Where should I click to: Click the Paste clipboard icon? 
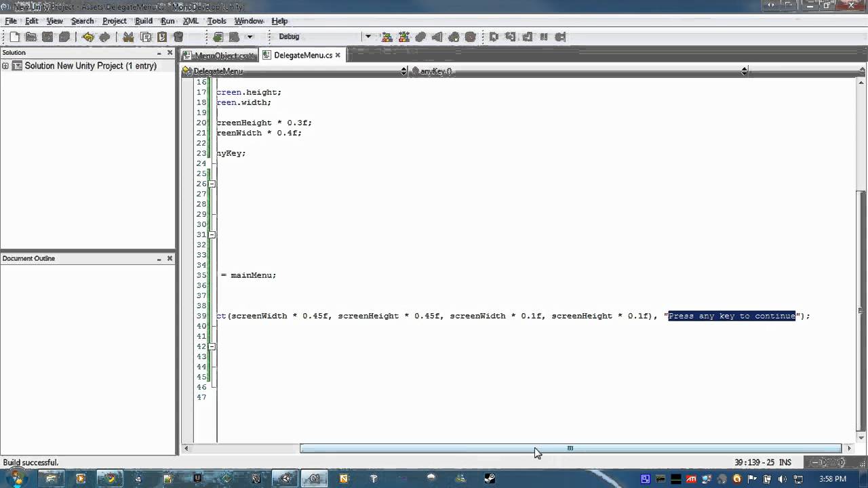(162, 37)
